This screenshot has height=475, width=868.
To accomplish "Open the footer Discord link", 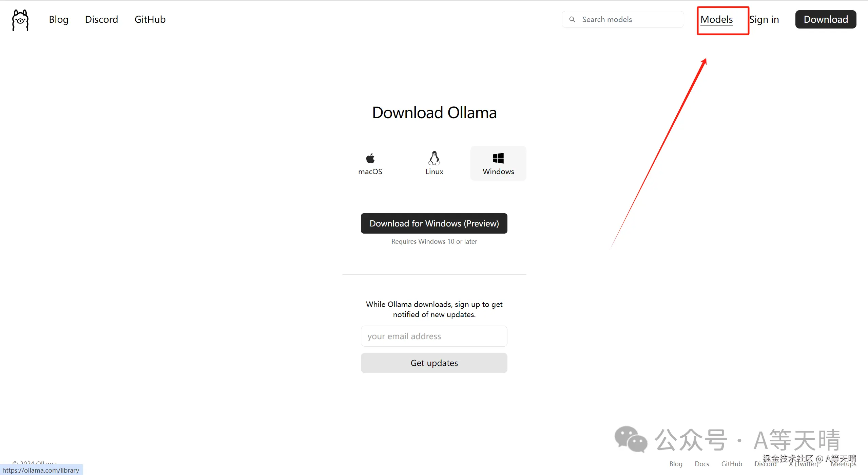I will tap(765, 464).
